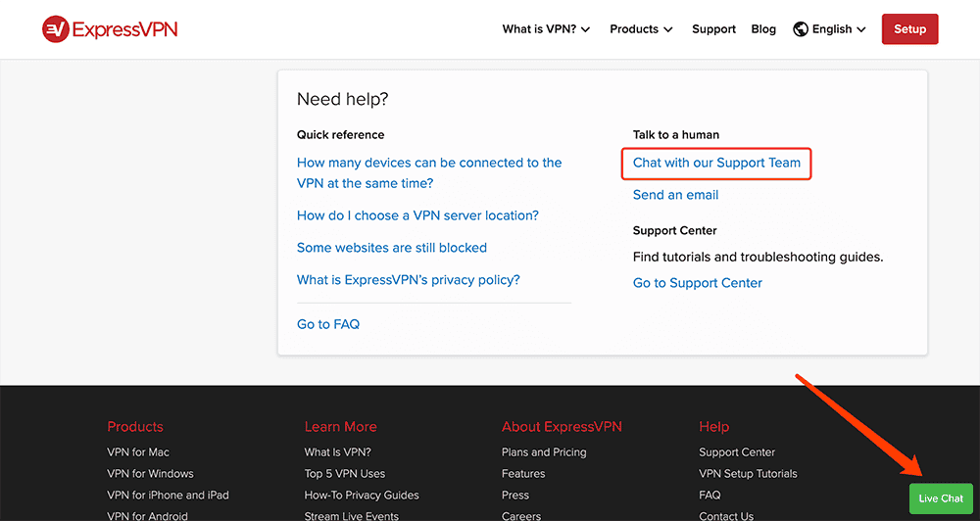Go to FAQ link in help card
980x521 pixels.
click(x=328, y=324)
